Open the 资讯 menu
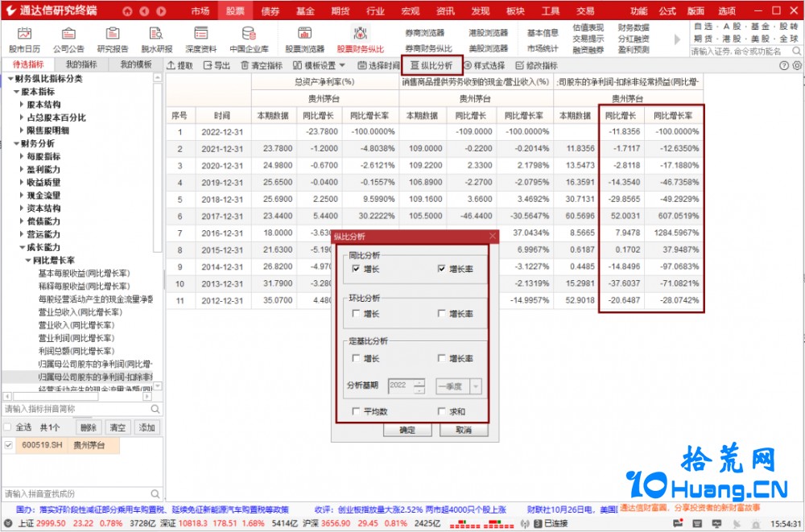Image resolution: width=805 pixels, height=532 pixels. [x=445, y=10]
